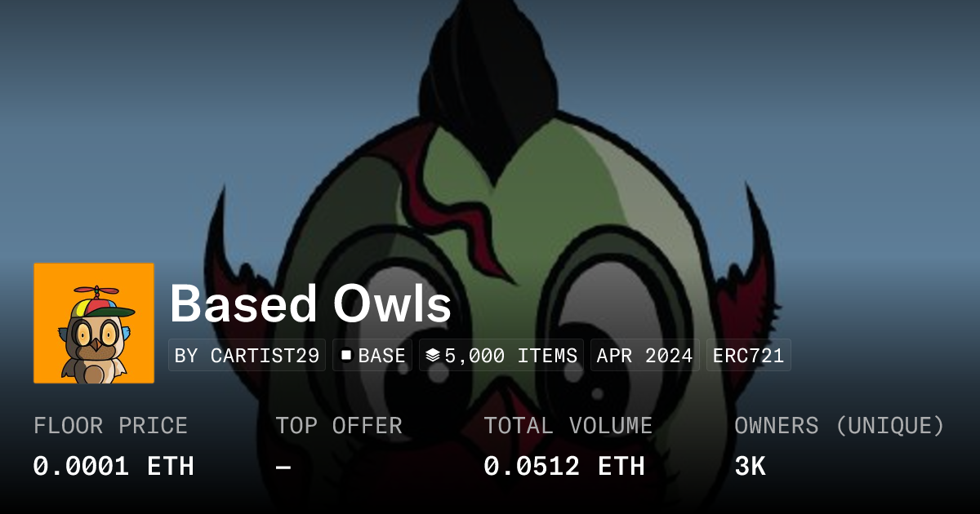
Task: Click the TOTAL VOLUME label
Action: click(x=568, y=426)
